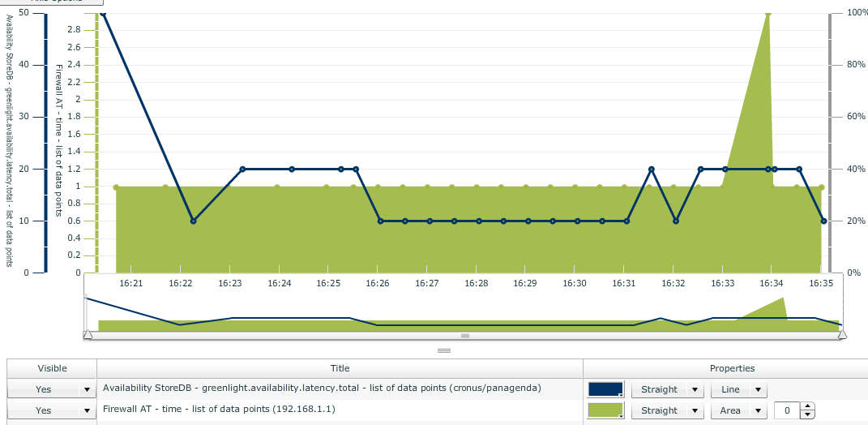Select the green area peak point at 16:34
This screenshot has width=868, height=425.
[x=768, y=13]
